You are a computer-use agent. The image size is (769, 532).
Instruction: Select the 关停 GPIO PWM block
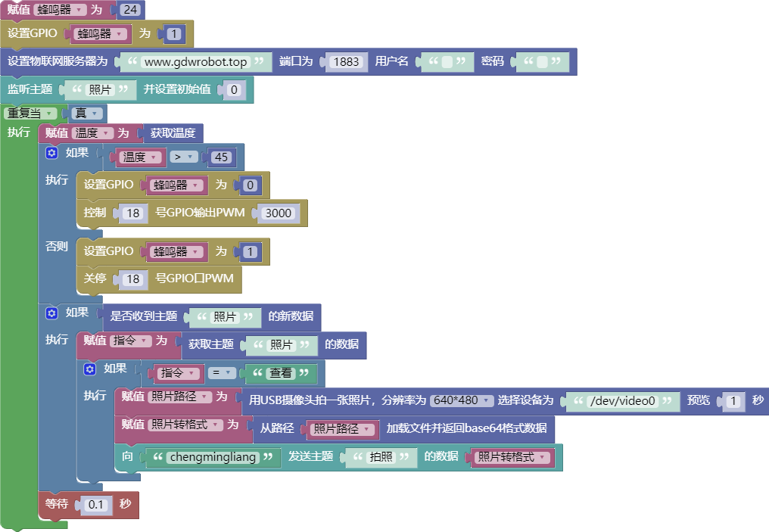pos(159,278)
